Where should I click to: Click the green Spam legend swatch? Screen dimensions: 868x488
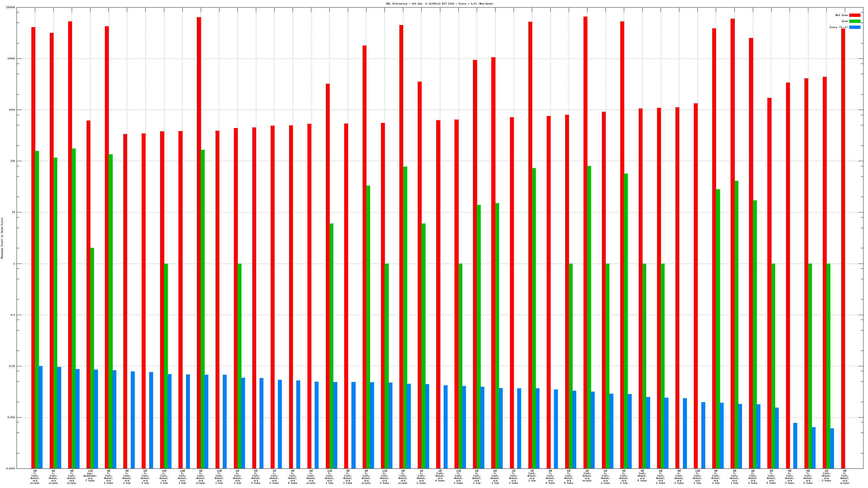854,21
